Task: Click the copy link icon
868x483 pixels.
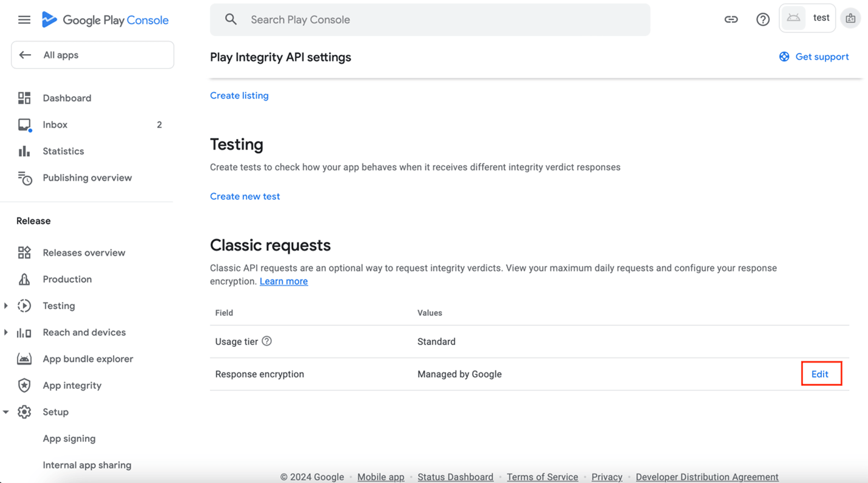Action: click(731, 19)
